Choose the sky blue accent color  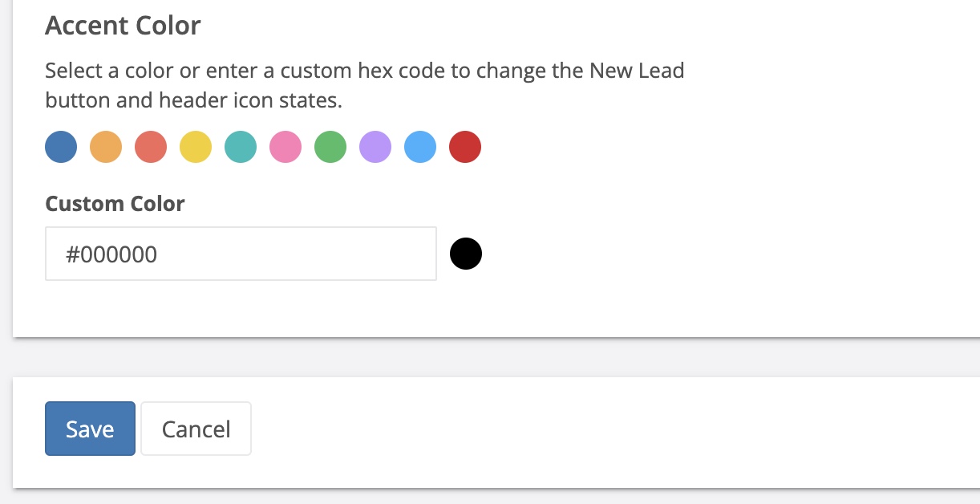[420, 148]
